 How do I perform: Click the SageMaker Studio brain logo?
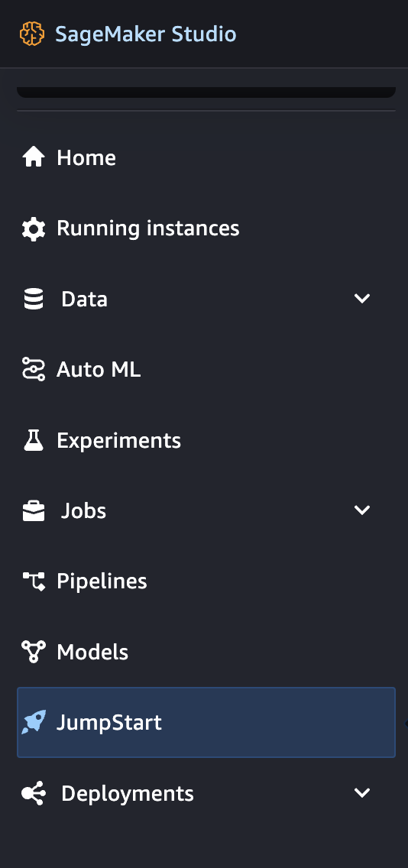(31, 34)
